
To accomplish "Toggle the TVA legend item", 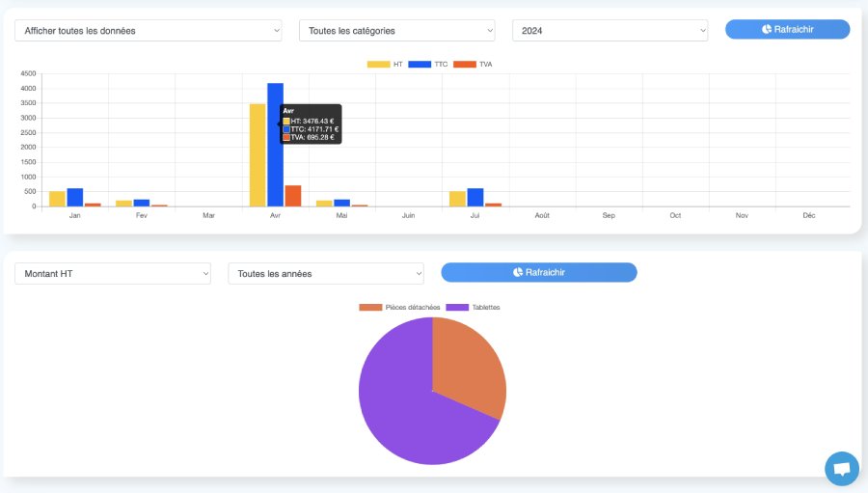I will pyautogui.click(x=474, y=65).
